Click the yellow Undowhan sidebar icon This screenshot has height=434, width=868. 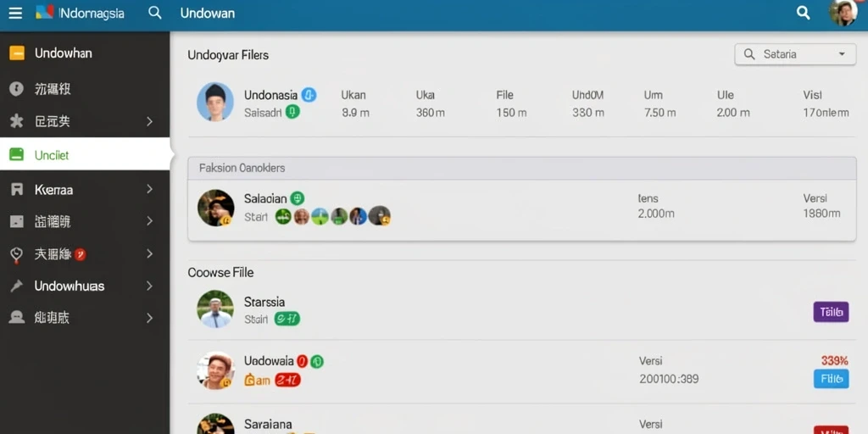click(17, 53)
